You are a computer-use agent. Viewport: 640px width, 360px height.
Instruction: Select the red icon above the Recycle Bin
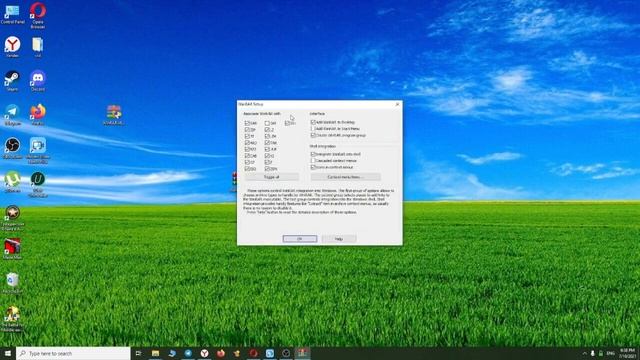click(12, 249)
